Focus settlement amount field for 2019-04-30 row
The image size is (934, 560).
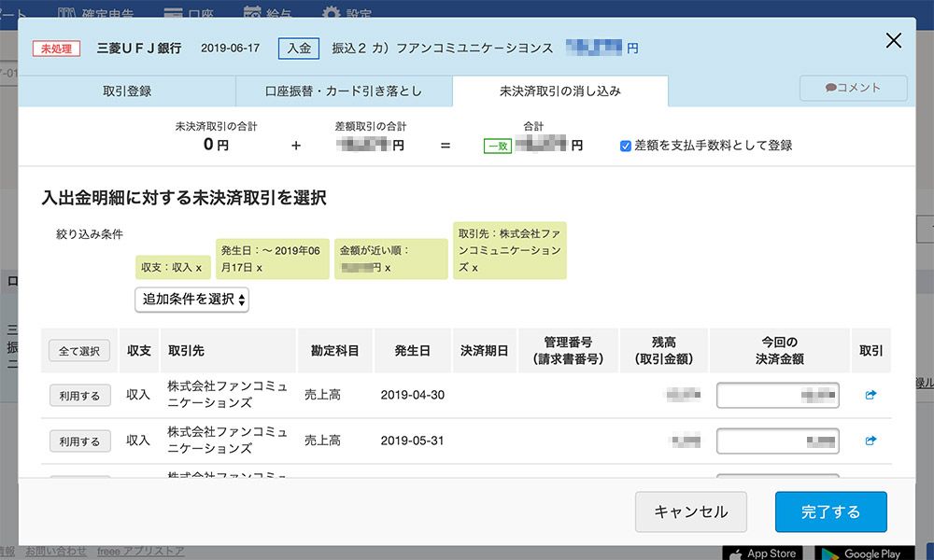coord(778,395)
